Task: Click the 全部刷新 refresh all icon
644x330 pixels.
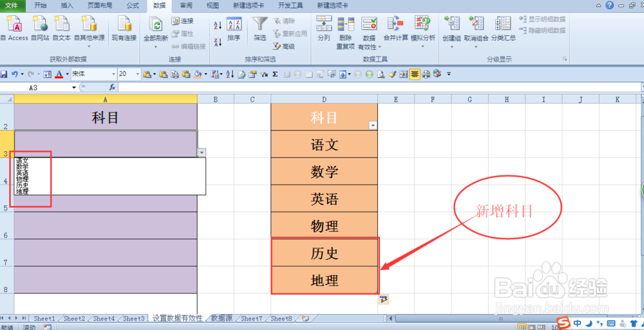Action: [156, 24]
